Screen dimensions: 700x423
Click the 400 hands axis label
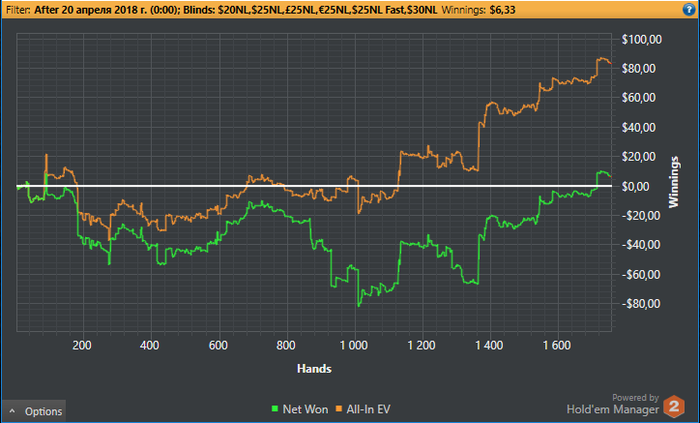[150, 345]
